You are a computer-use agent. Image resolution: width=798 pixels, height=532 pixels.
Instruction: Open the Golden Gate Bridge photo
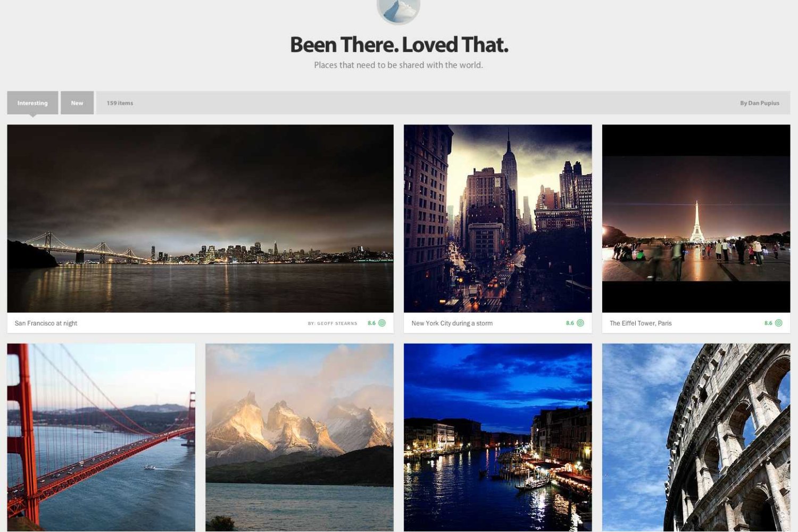pos(101,437)
